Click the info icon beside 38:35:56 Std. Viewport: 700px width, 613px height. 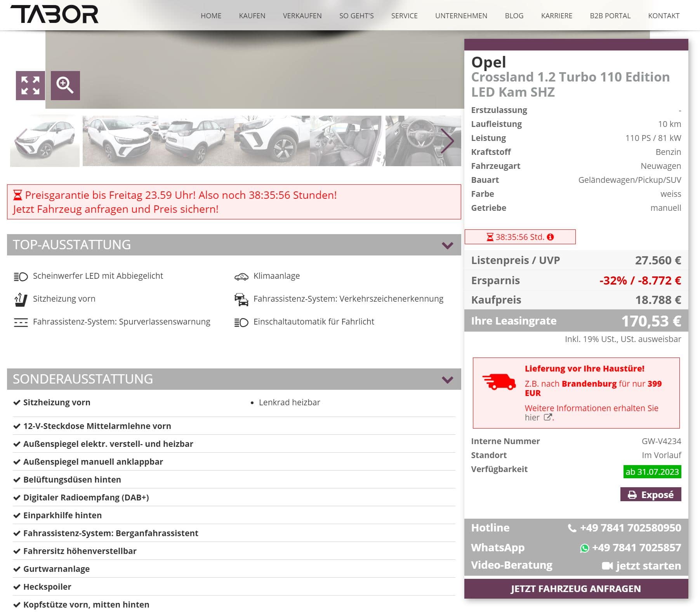click(x=550, y=237)
